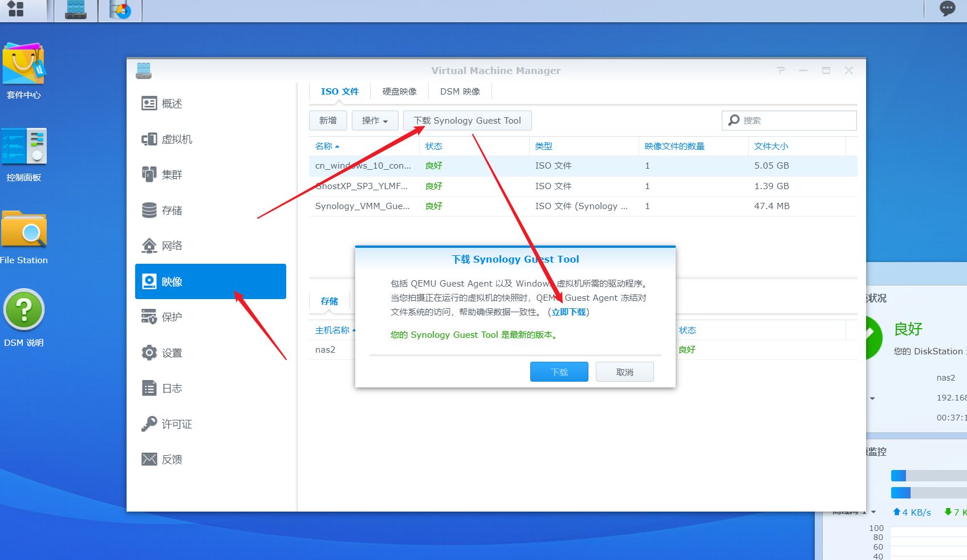Expand the 操作 action dropdown
This screenshot has height=560, width=967.
point(375,120)
